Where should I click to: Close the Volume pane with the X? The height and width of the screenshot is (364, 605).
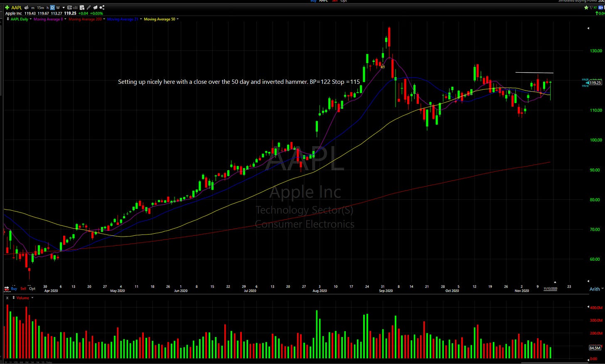(7, 298)
